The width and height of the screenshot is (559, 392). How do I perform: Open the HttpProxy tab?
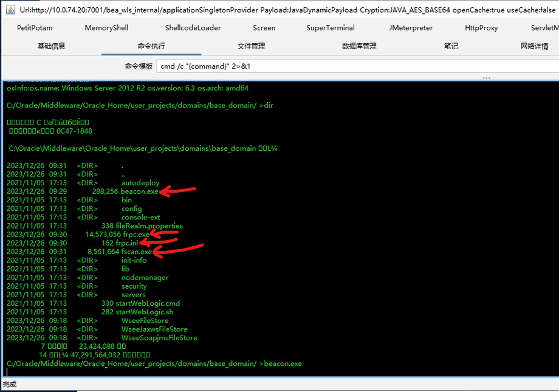coord(481,28)
